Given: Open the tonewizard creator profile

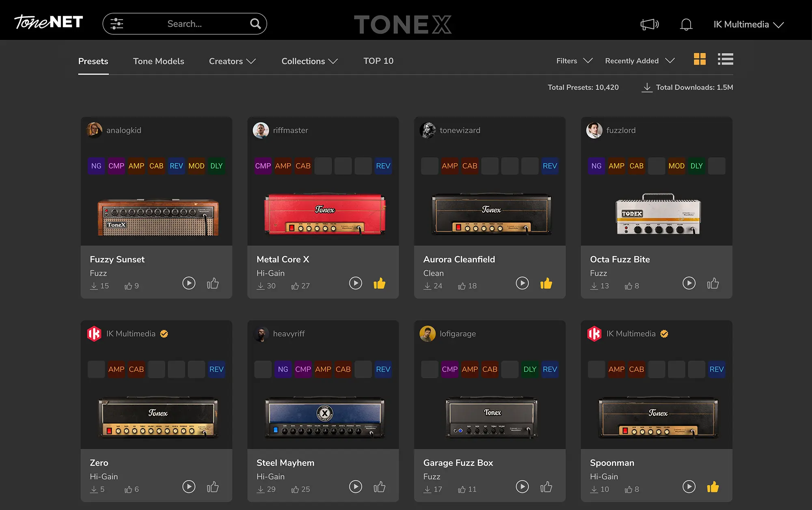Looking at the screenshot, I should (x=460, y=130).
